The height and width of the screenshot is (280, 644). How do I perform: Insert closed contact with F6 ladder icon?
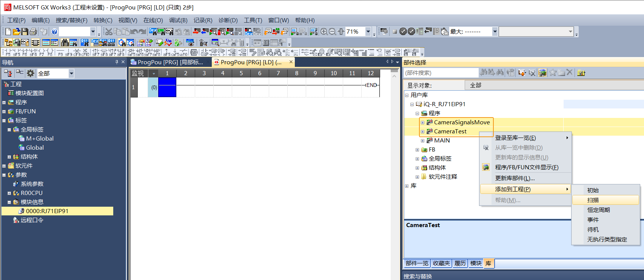pyautogui.click(x=25, y=52)
